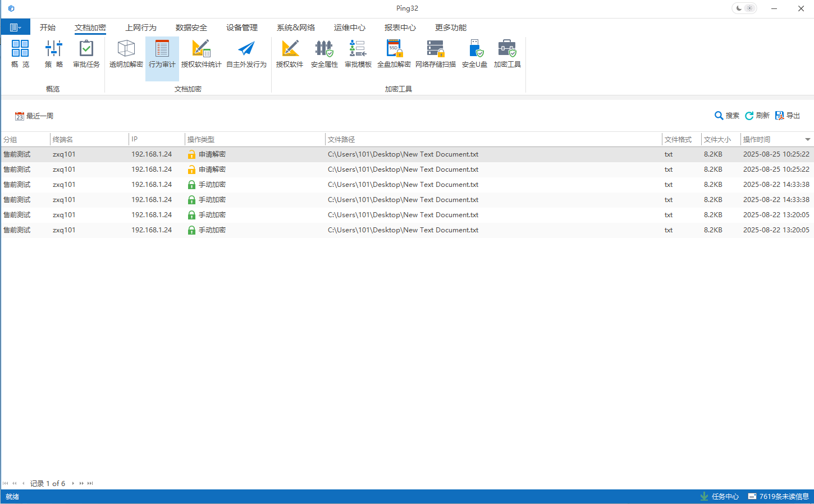Image resolution: width=814 pixels, height=504 pixels.
Task: Switch to the 系统&网络 tab
Action: [296, 28]
